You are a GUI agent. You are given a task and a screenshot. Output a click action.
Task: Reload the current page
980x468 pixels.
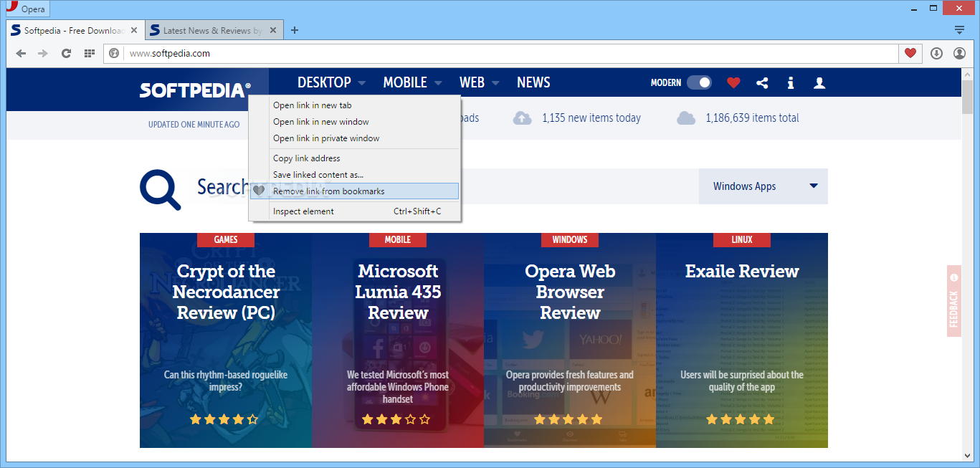(66, 53)
